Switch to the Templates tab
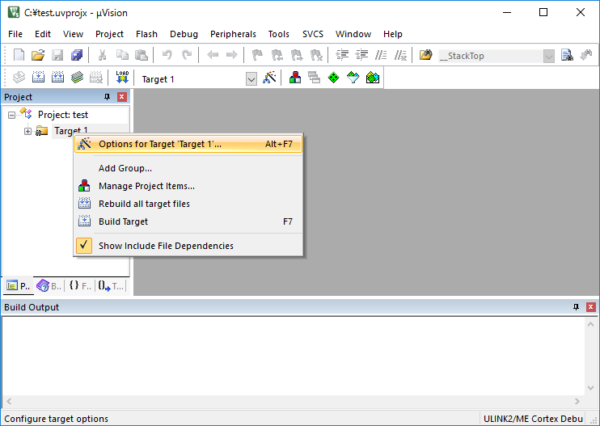The image size is (600, 426). point(111,286)
